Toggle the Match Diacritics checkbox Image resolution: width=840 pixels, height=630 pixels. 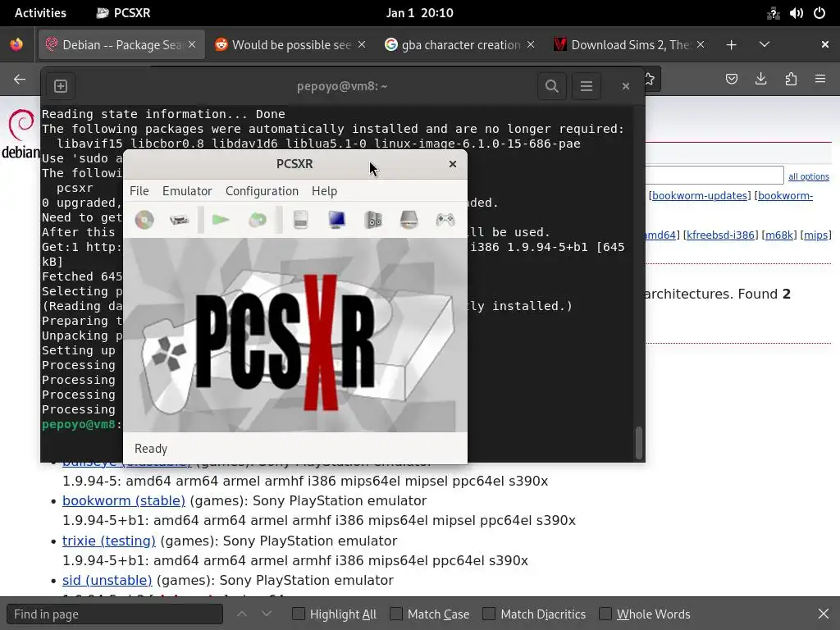[x=489, y=614]
